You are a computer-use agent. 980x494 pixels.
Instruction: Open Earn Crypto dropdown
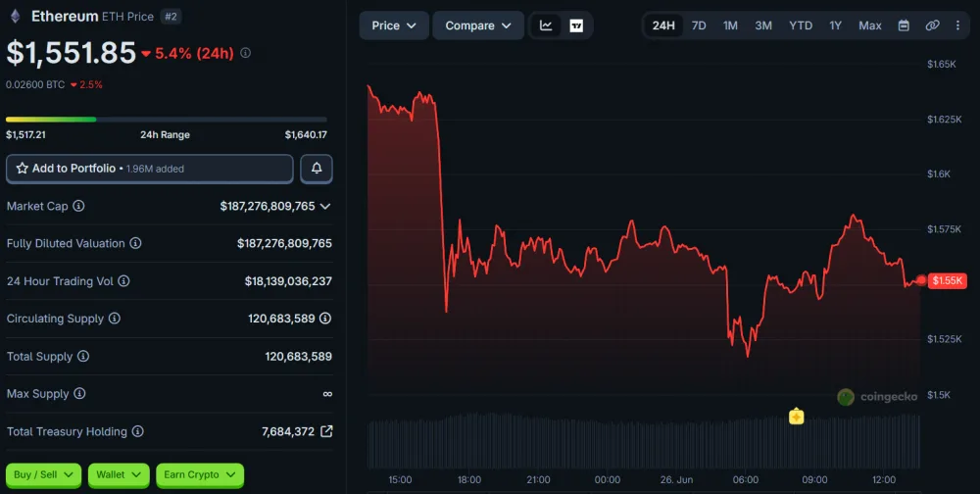(199, 474)
